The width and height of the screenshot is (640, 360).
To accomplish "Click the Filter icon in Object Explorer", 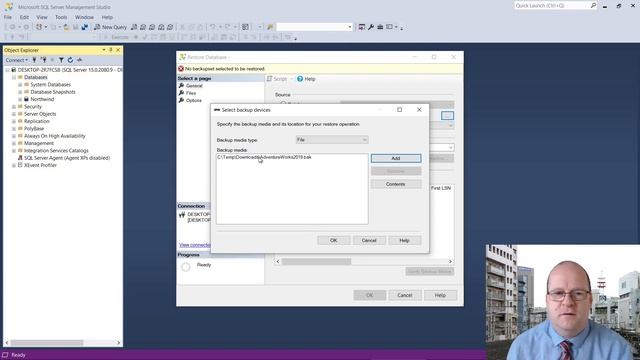I will 61,60.
